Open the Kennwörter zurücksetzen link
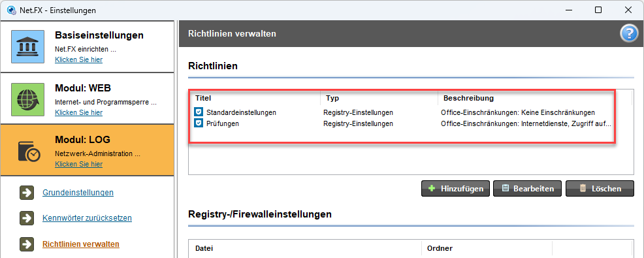 [87, 218]
